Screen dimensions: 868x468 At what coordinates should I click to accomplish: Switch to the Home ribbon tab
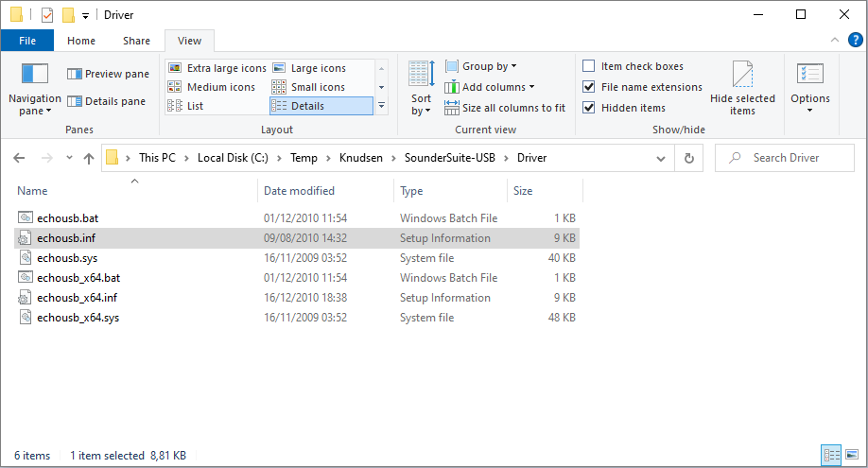(x=80, y=41)
